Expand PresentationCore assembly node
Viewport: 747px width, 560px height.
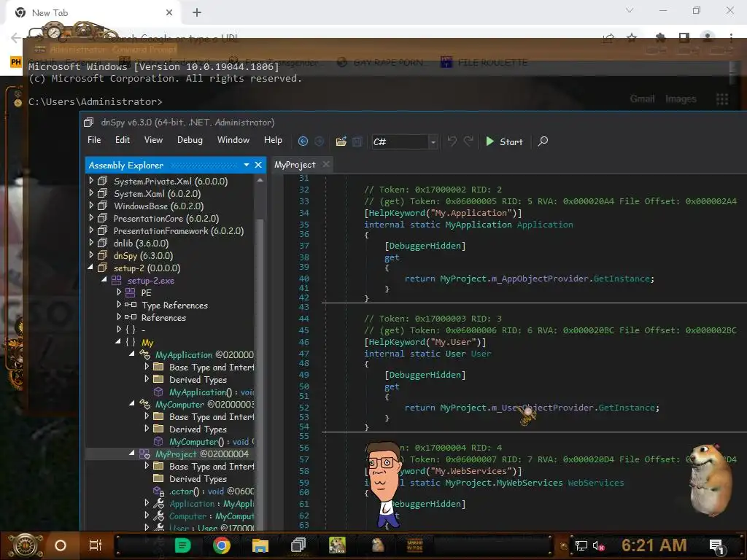(91, 217)
